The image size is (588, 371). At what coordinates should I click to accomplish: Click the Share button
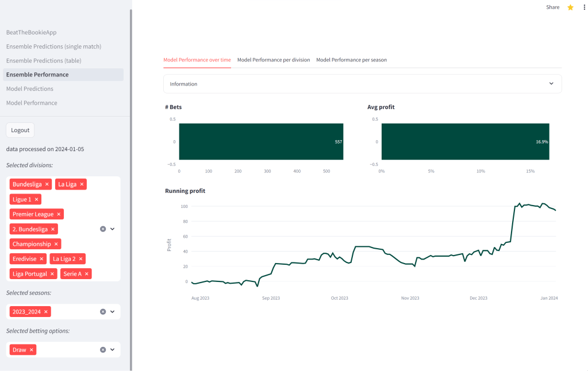click(x=552, y=7)
